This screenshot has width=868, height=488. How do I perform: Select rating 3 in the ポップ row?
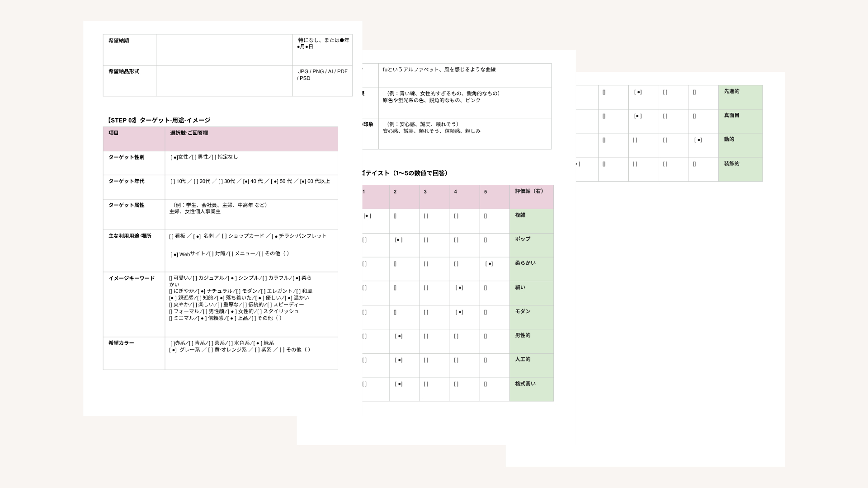tap(426, 240)
